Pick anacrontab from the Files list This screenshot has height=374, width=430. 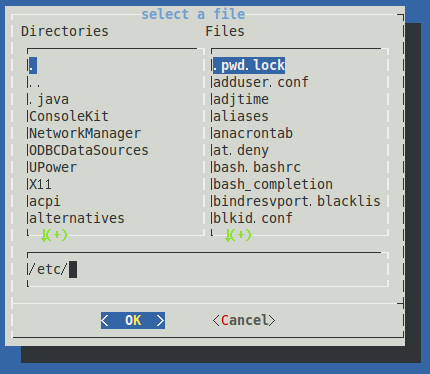coord(253,133)
